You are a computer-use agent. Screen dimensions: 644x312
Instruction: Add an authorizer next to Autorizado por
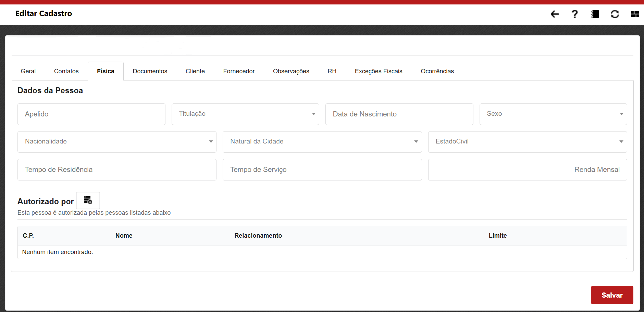(88, 200)
